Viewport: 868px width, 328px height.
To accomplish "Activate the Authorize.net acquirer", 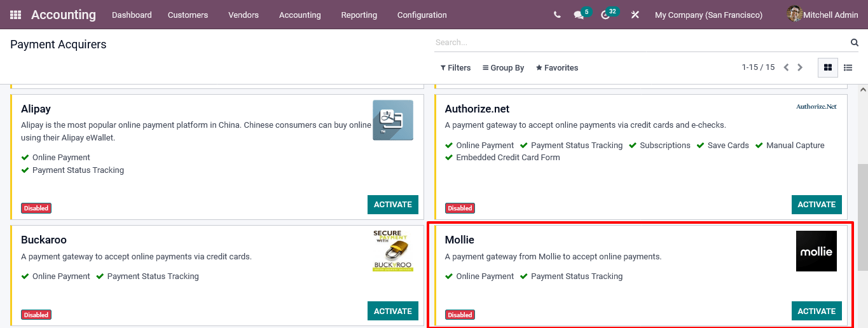I will click(816, 205).
